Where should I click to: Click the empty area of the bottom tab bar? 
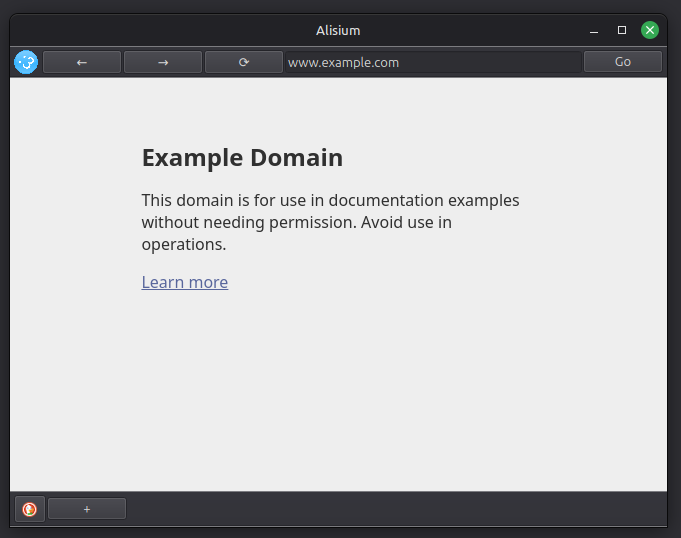[400, 509]
